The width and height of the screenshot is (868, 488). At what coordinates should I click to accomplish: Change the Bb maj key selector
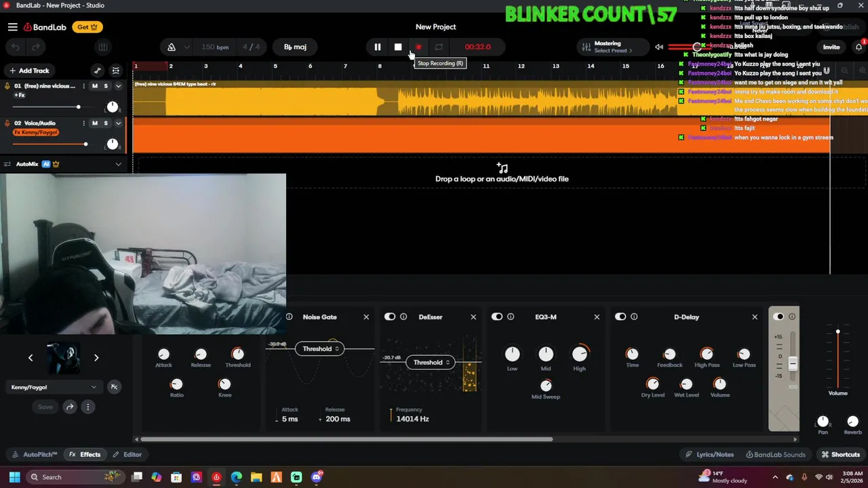pos(295,47)
